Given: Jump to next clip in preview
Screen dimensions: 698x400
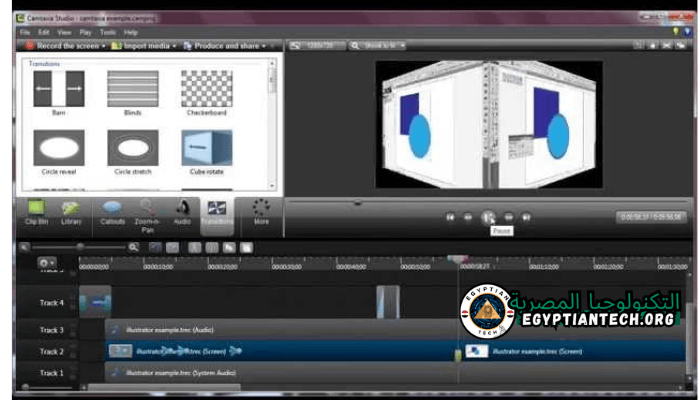Looking at the screenshot, I should 526,217.
